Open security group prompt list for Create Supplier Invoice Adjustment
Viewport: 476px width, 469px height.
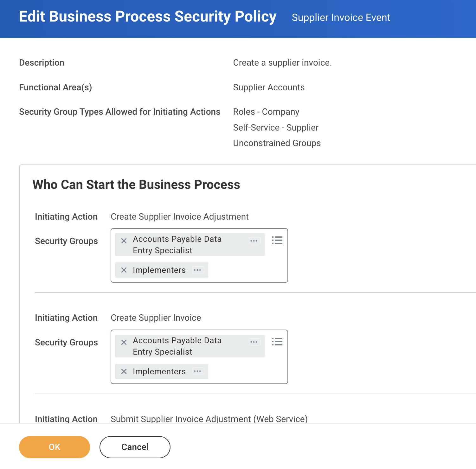click(x=277, y=241)
